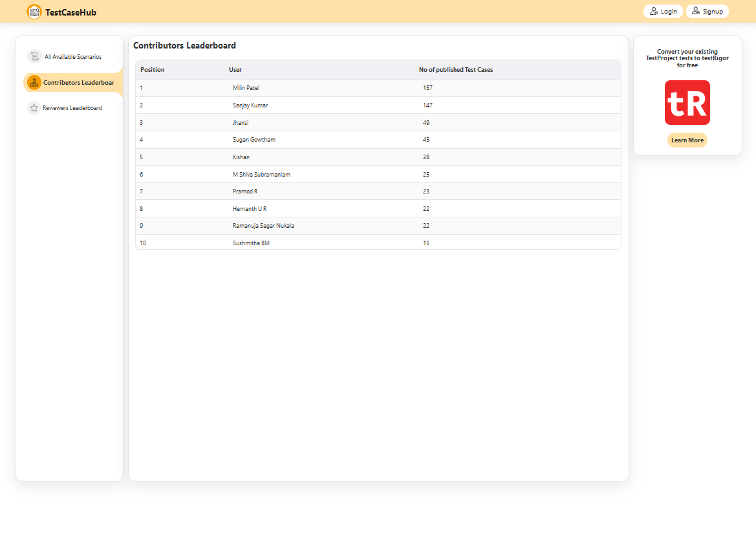This screenshot has height=559, width=756.
Task: Click the Contributors Leaderboard page heading
Action: [x=184, y=45]
